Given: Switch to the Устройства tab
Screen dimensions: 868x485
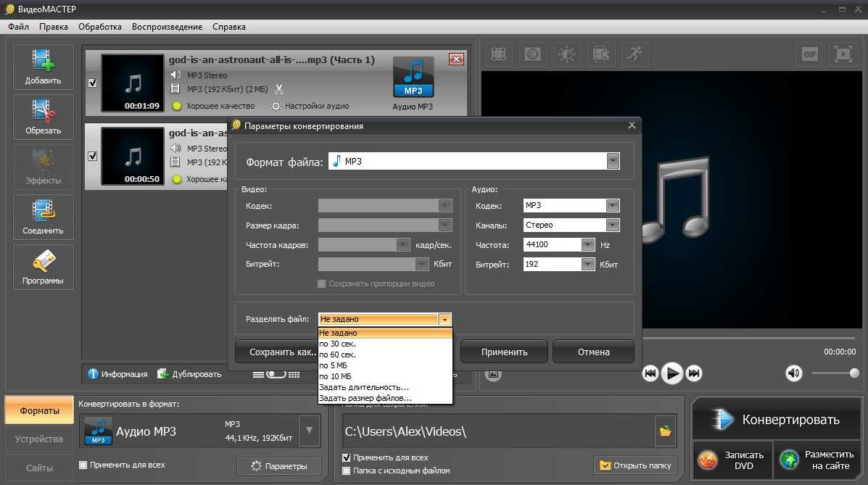Looking at the screenshot, I should click(x=39, y=439).
